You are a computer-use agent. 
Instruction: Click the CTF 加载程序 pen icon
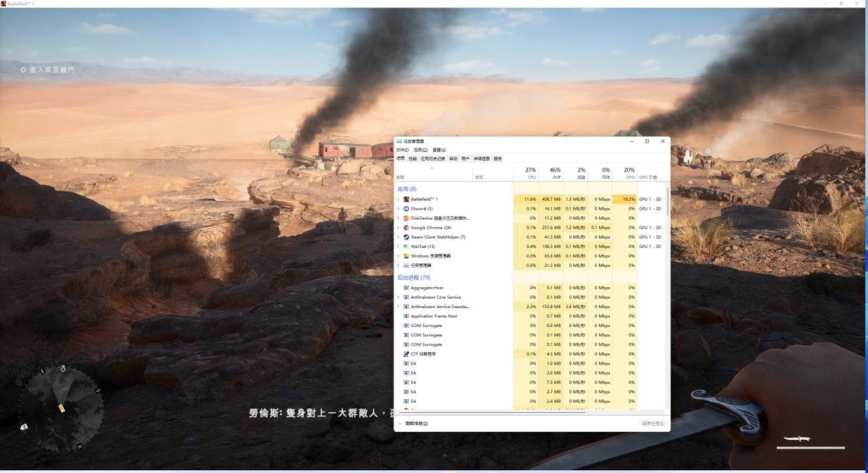click(x=407, y=354)
